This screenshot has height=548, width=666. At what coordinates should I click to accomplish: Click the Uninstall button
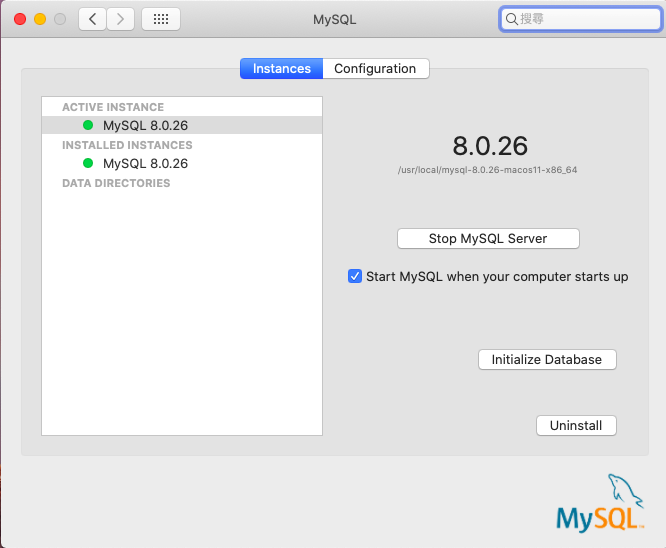click(576, 425)
